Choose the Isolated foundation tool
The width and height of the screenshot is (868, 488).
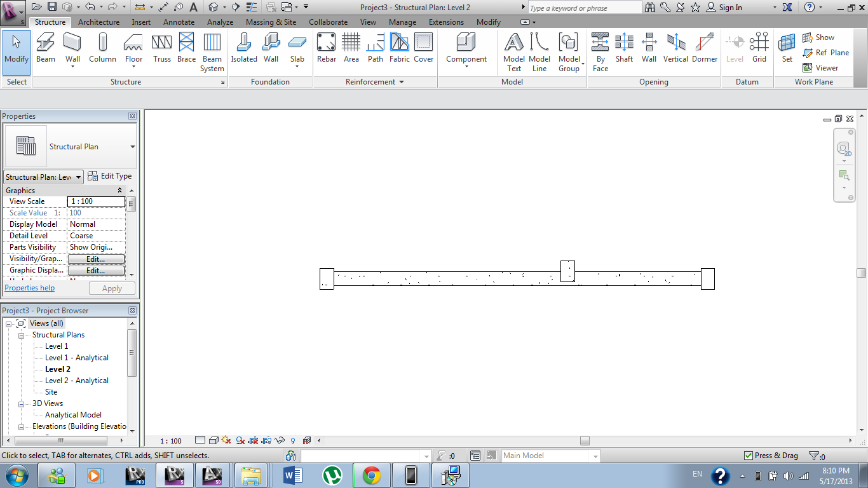click(x=244, y=48)
